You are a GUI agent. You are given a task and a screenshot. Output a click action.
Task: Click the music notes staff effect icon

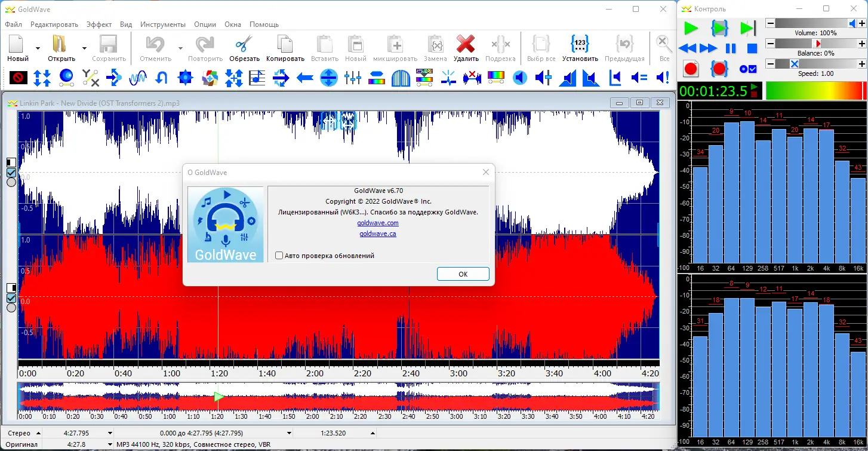click(x=257, y=77)
